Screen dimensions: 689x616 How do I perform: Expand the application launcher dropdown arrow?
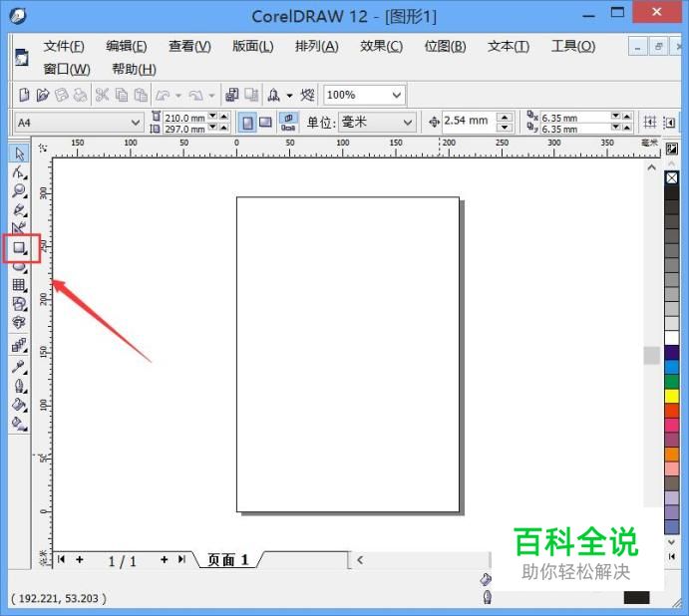tap(289, 96)
